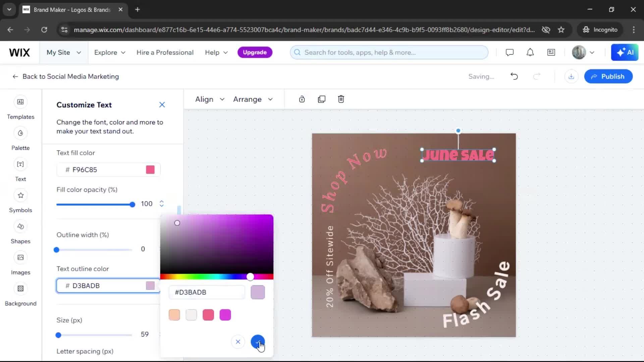Expand the Explore menu
The image size is (644, 362).
[x=110, y=53]
